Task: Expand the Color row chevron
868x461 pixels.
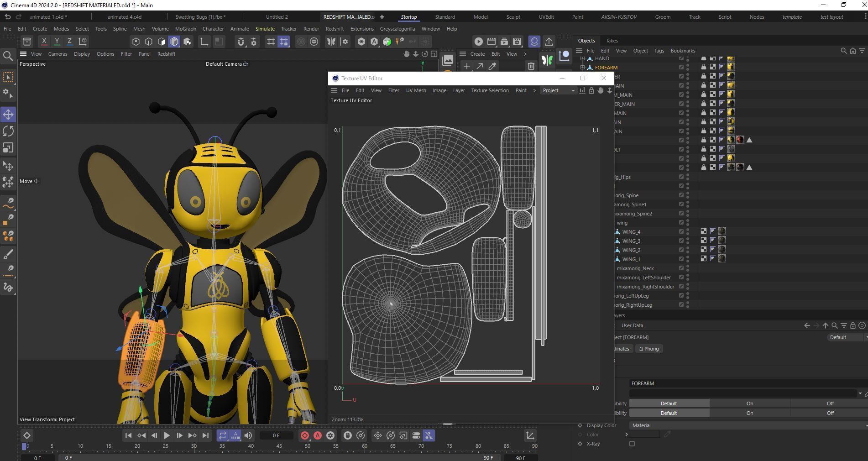Action: point(626,435)
